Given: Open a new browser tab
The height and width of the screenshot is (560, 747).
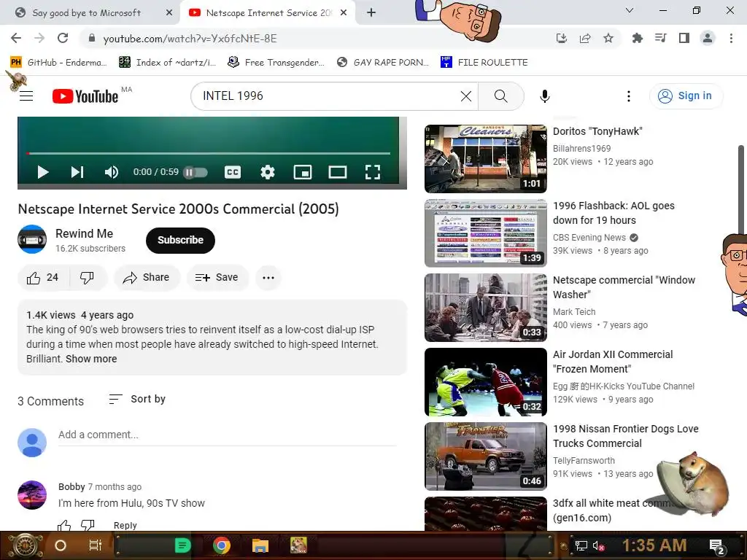Looking at the screenshot, I should point(371,13).
